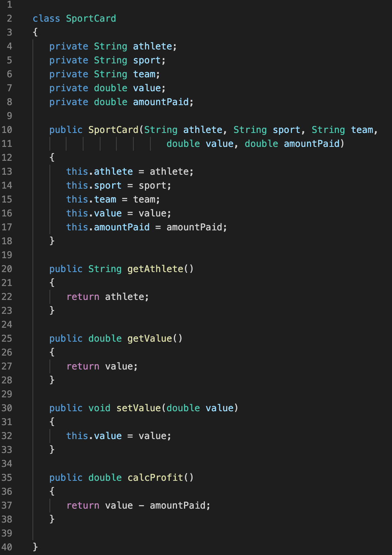The height and width of the screenshot is (555, 392).
Task: Click the setValue method name
Action: (138, 408)
